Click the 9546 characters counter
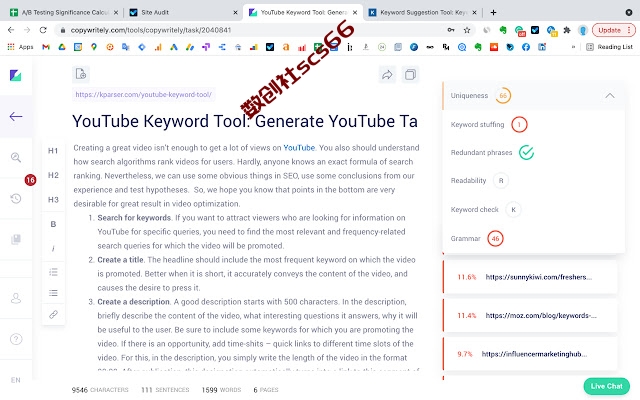 tap(100, 390)
